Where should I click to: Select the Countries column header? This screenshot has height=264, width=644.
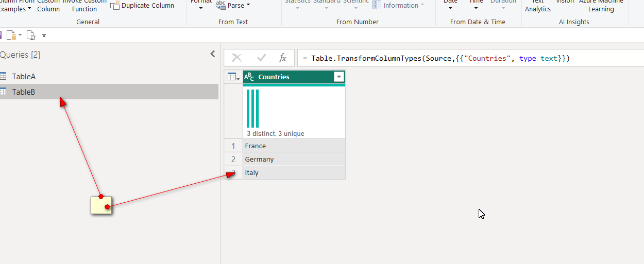pos(294,77)
